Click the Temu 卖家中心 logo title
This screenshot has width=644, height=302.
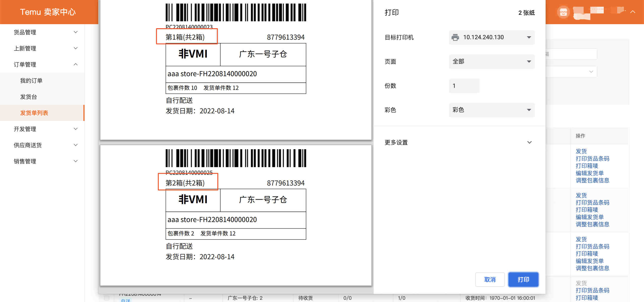pos(48,12)
